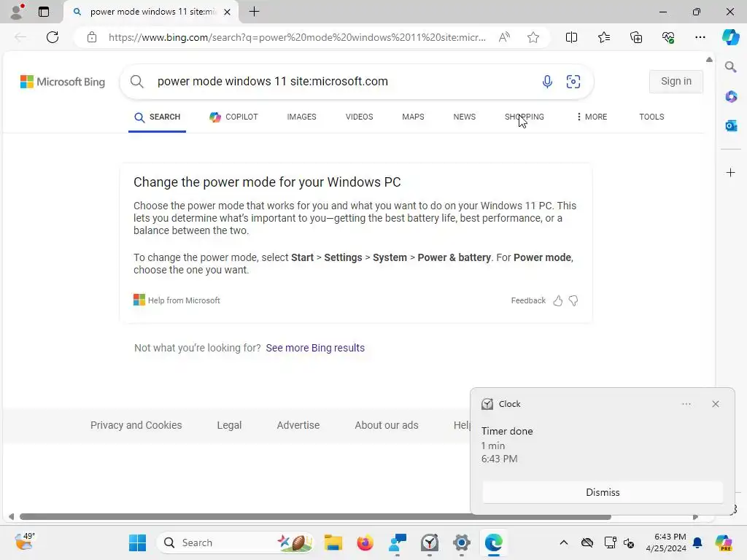This screenshot has height=560, width=747.
Task: Switch to the IMAGES tab
Action: pos(301,117)
